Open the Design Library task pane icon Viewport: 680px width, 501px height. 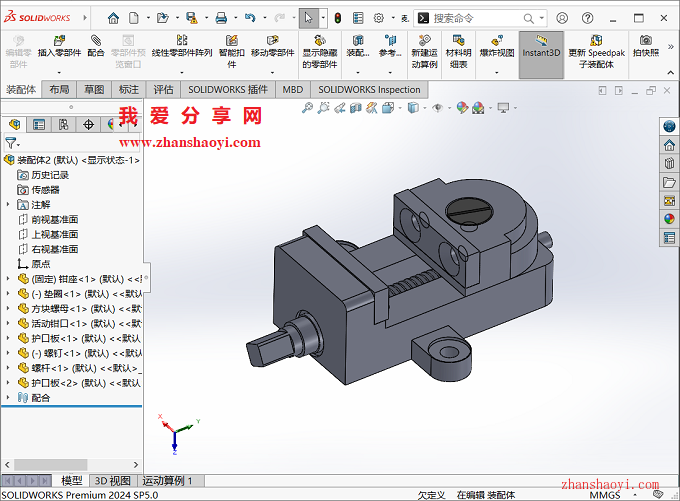tap(669, 163)
